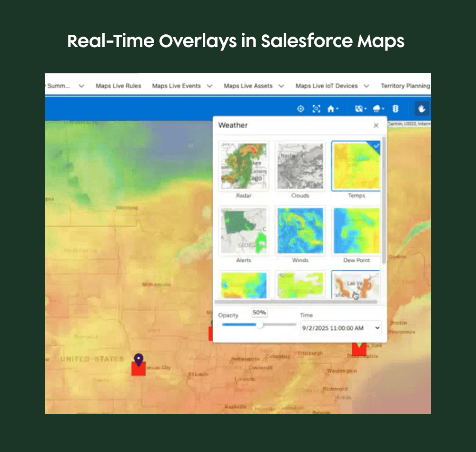Open the Maps Live Rules menu

point(118,86)
